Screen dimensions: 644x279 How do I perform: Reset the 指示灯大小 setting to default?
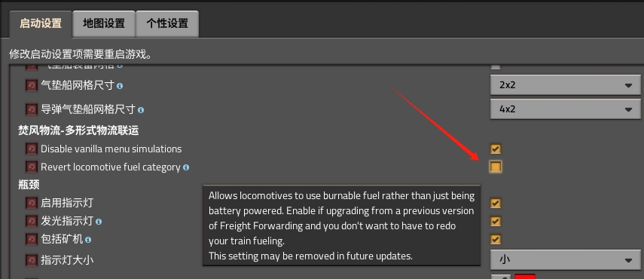[x=32, y=260]
